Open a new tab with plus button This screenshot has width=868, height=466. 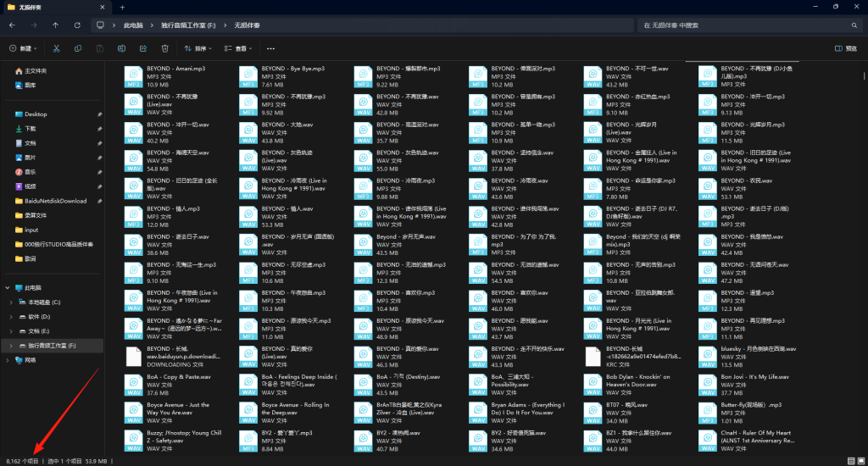122,7
